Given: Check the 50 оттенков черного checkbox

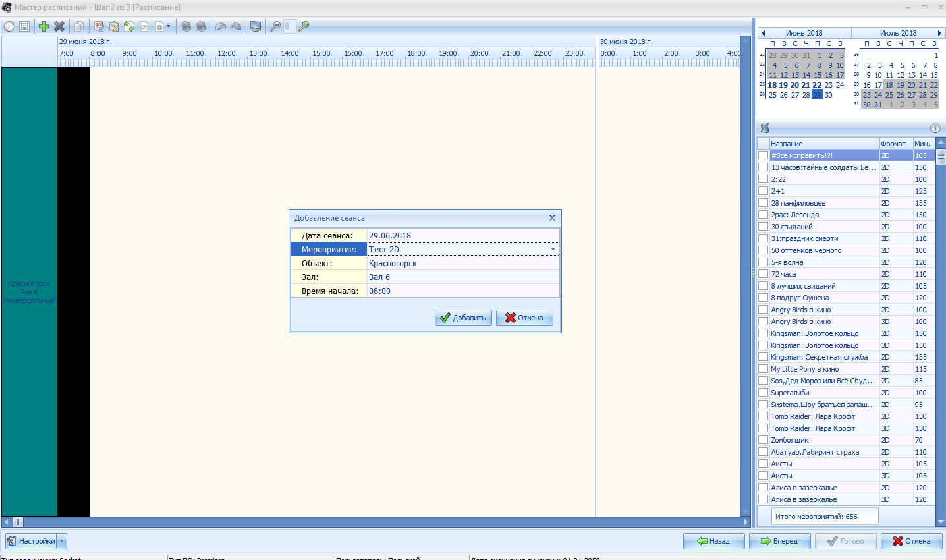Looking at the screenshot, I should [x=763, y=250].
